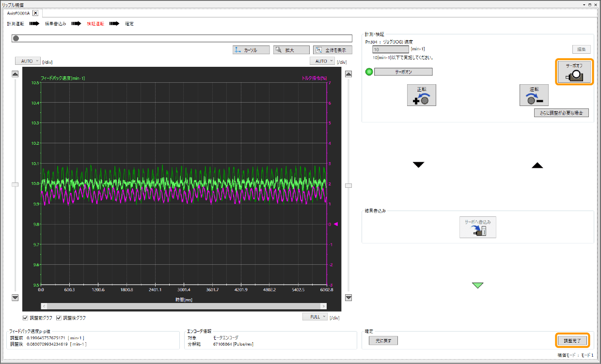The image size is (601, 364).
Task: Close the Axis#0001A tab
Action: [x=35, y=13]
